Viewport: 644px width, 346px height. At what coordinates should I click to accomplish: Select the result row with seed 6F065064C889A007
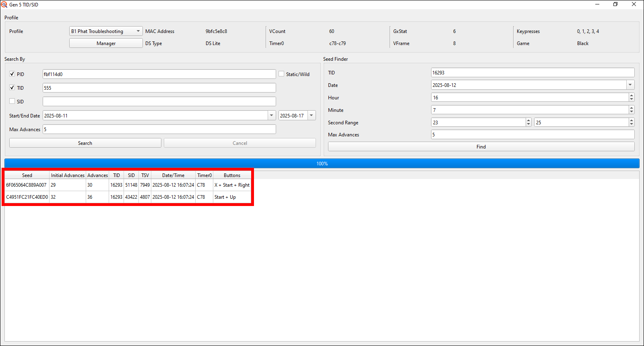(27, 185)
